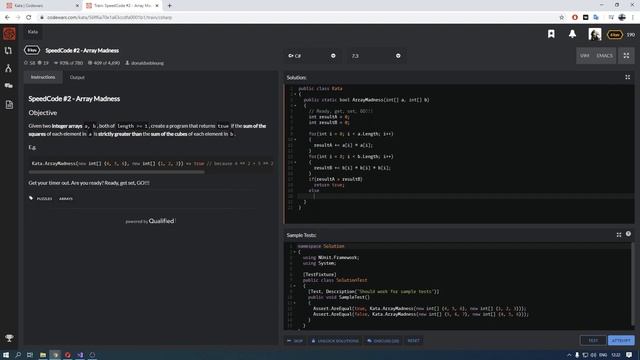
Task: Open the Discourse chat icon in sidebar
Action: [x=8, y=86]
